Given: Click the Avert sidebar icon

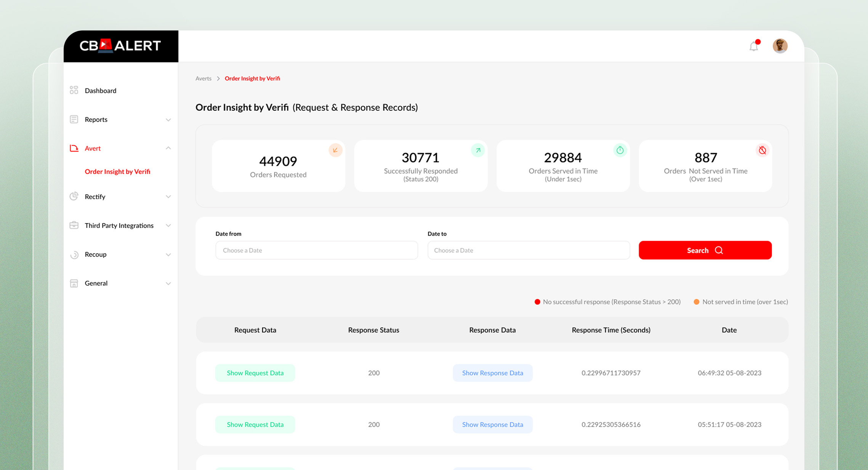Looking at the screenshot, I should point(74,148).
